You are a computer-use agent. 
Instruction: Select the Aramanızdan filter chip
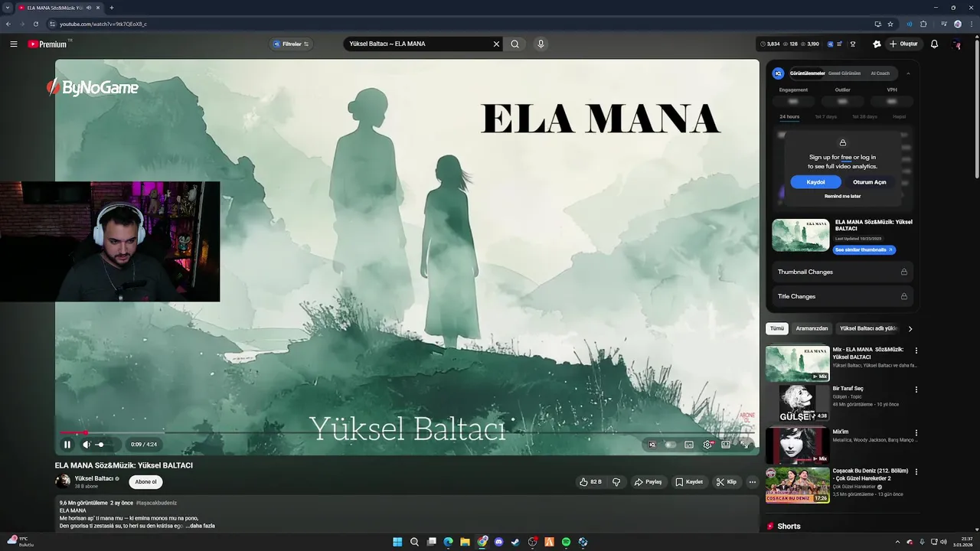pos(812,328)
